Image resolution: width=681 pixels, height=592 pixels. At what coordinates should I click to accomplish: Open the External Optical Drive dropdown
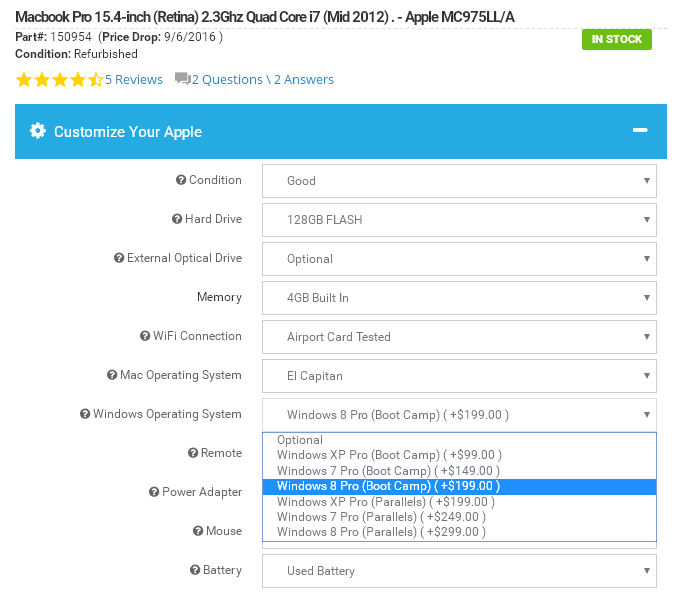(x=459, y=259)
